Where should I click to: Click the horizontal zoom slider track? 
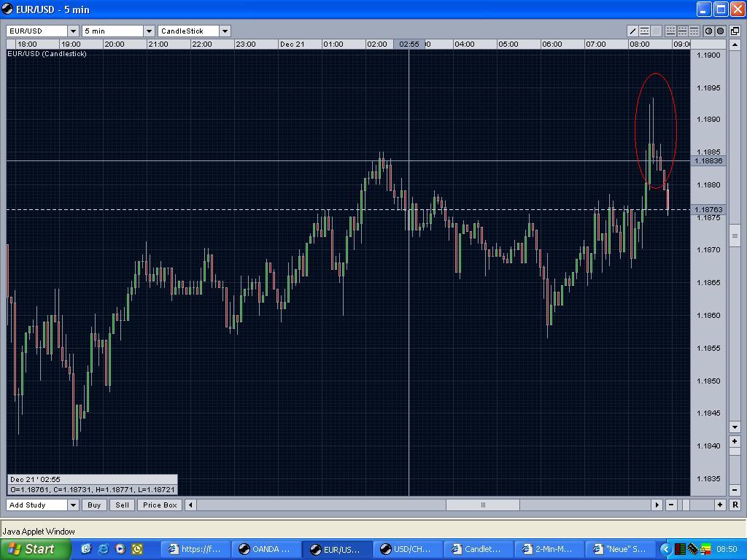[x=695, y=505]
